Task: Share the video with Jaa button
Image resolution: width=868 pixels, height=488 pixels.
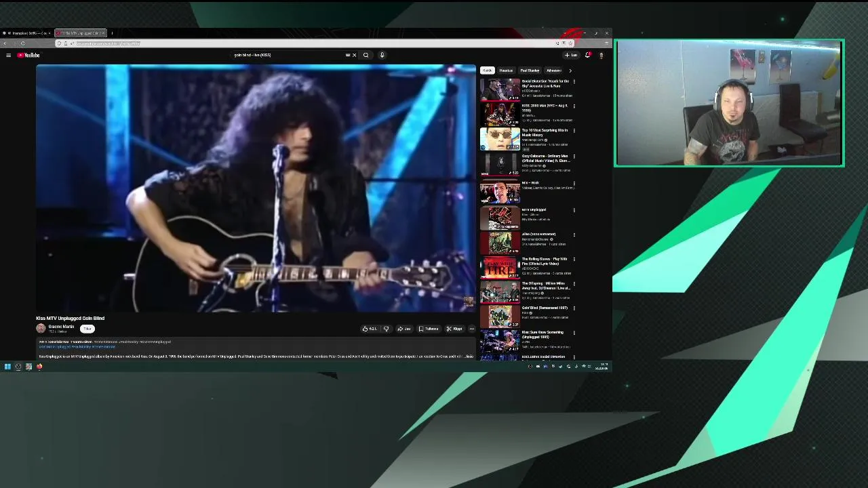Action: (404, 329)
